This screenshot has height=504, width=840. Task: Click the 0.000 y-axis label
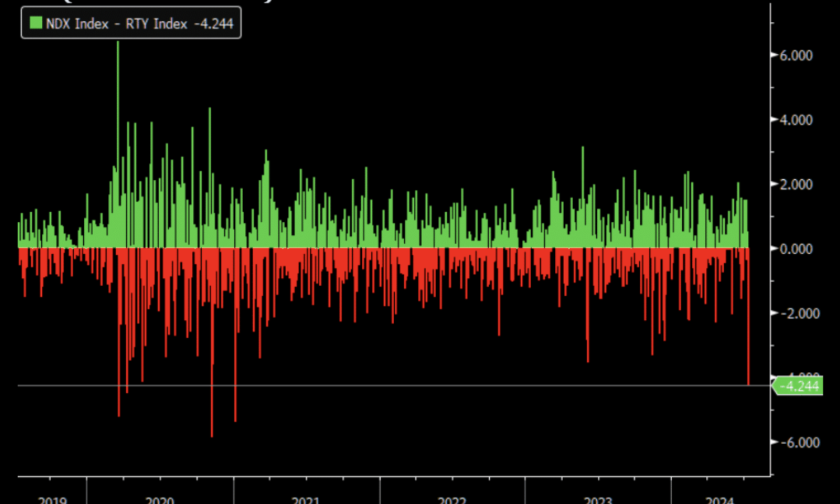(796, 249)
